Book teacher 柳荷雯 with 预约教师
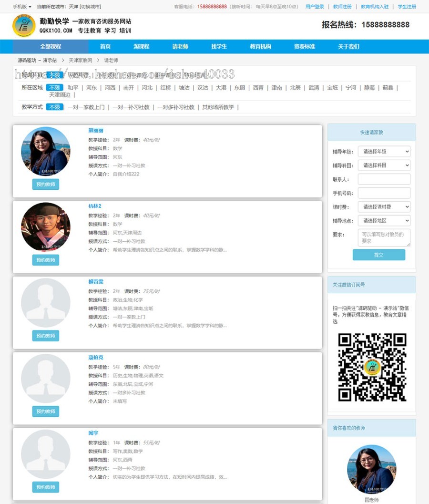 tap(46, 336)
